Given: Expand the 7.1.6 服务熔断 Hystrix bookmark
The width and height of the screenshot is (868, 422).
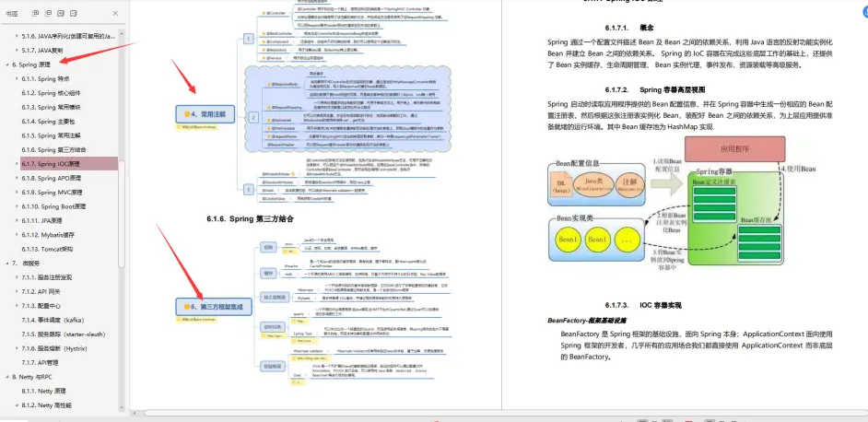Looking at the screenshot, I should [17, 348].
